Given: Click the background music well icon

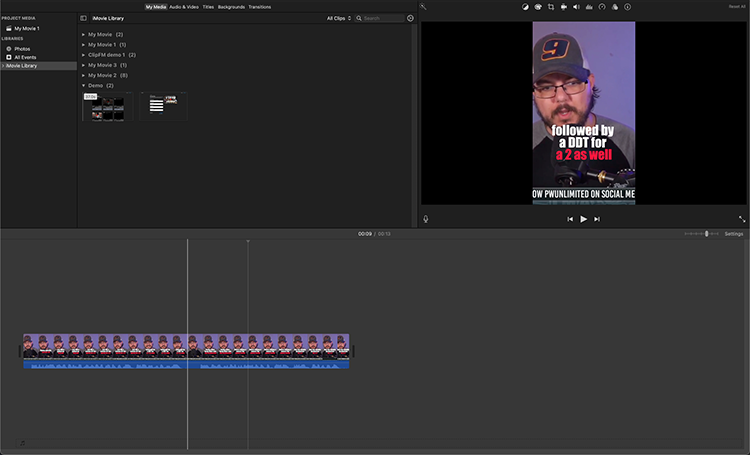Looking at the screenshot, I should [x=22, y=443].
